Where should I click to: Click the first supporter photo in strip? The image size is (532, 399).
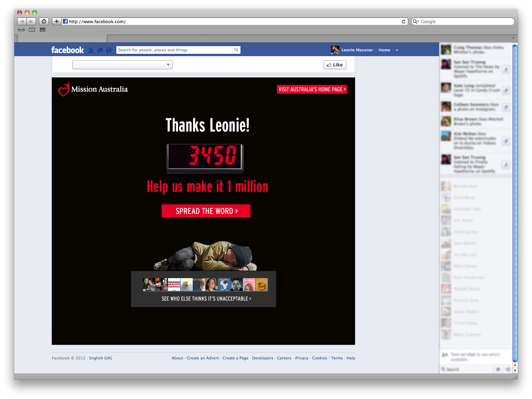pyautogui.click(x=149, y=285)
